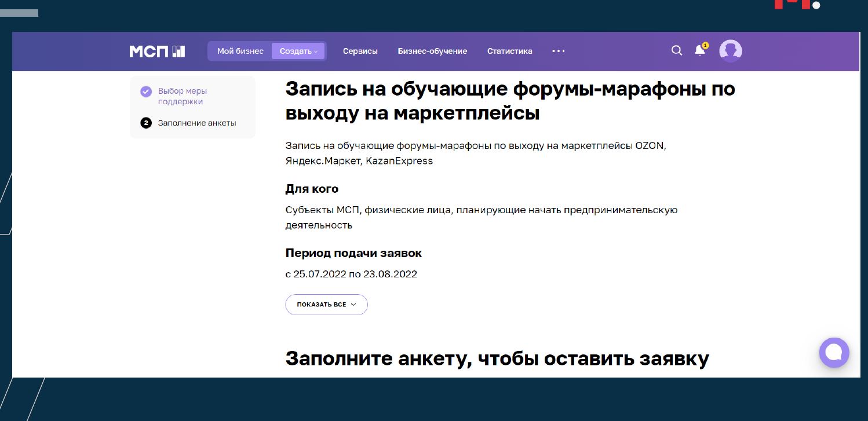Open notifications bell icon
Screen dimensions: 868x421
point(700,50)
